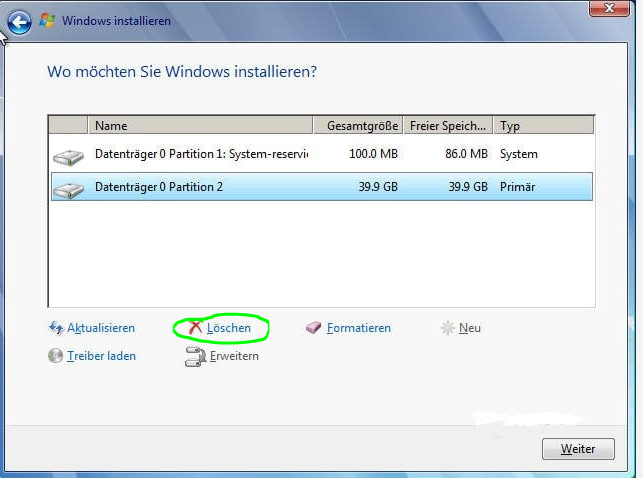This screenshot has height=478, width=643.
Task: Click the System type cell
Action: tap(519, 154)
